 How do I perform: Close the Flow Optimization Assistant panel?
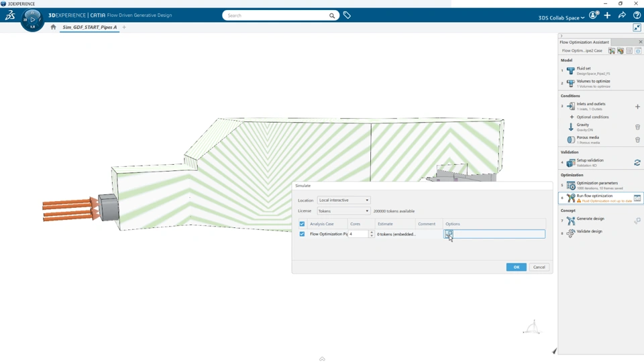640,42
